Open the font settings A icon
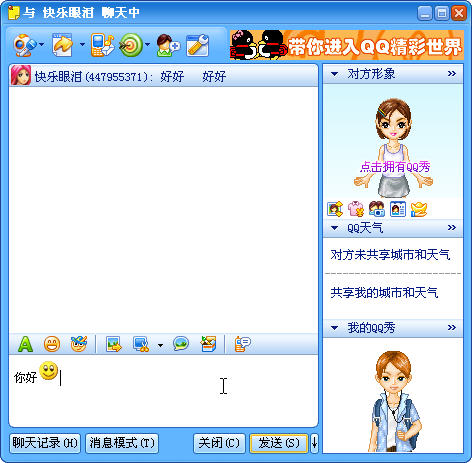 click(x=25, y=344)
